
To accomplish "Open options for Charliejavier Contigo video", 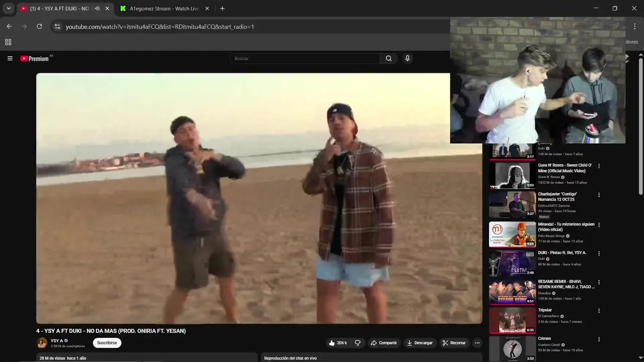I will click(599, 195).
